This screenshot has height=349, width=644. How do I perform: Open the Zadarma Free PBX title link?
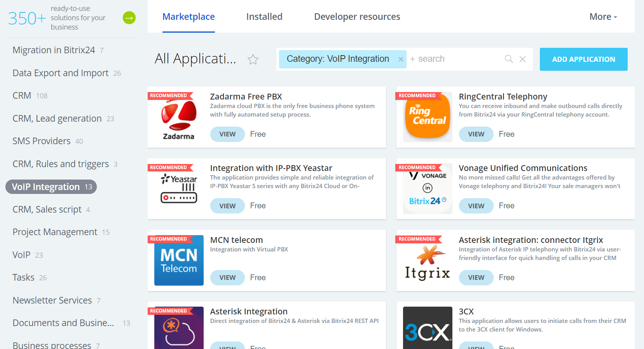[246, 96]
